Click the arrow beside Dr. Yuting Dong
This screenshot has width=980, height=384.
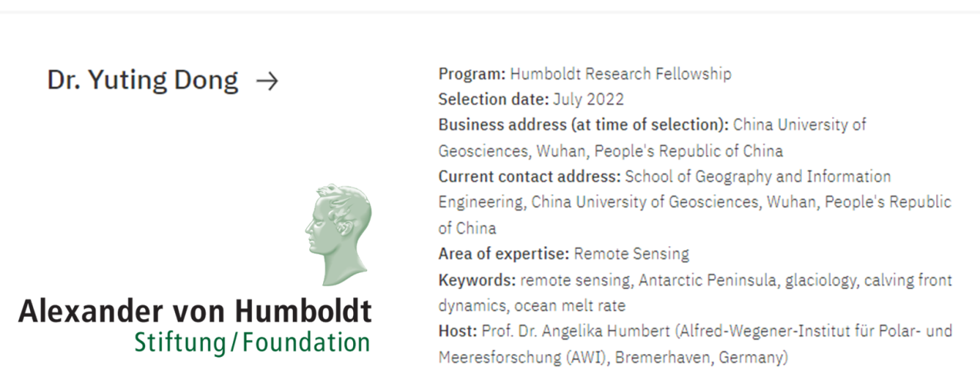pos(267,81)
